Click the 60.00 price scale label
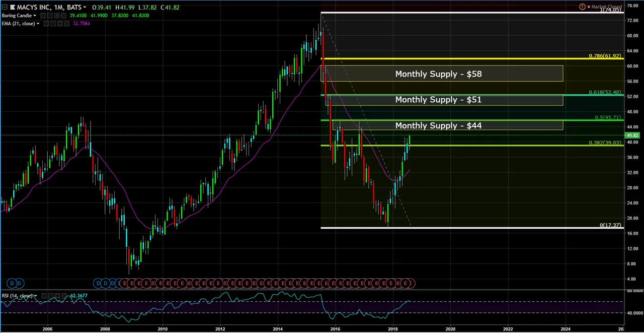The width and height of the screenshot is (644, 333). click(632, 66)
